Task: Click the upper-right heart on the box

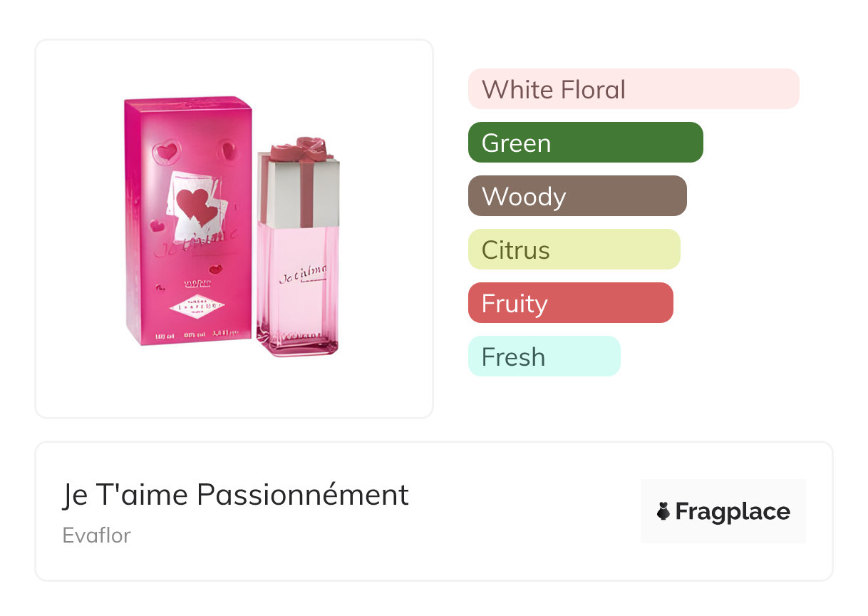Action: (x=227, y=150)
